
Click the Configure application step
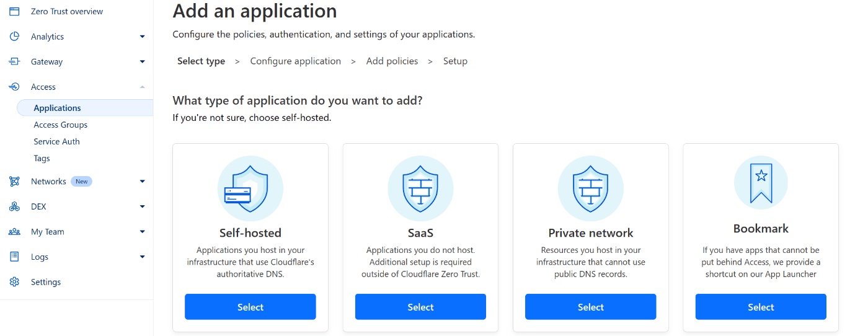pyautogui.click(x=296, y=61)
